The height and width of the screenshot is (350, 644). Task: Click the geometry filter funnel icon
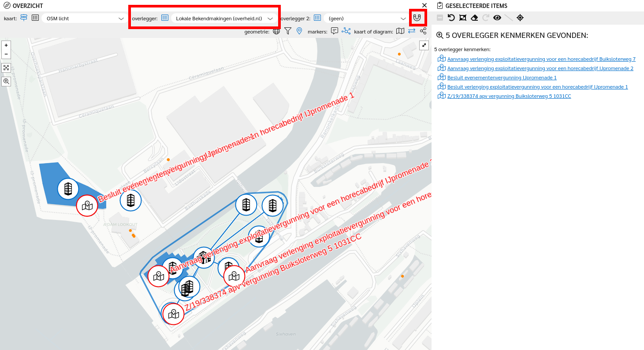pyautogui.click(x=288, y=31)
